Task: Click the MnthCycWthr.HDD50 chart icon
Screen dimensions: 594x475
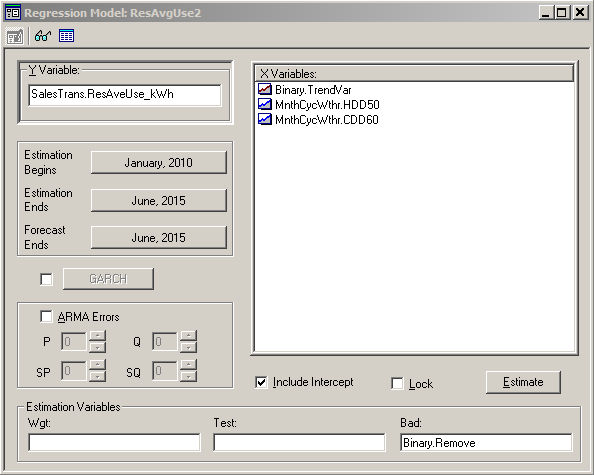Action: point(265,104)
